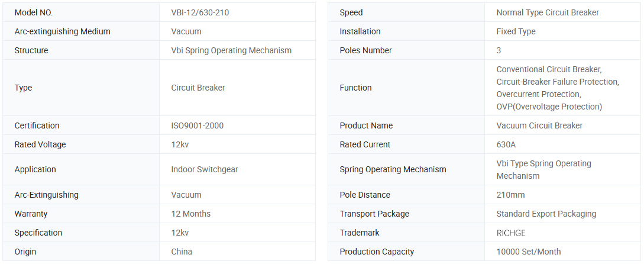Select the OVP(Overvoltage Protection) function text
This screenshot has width=644, height=264.
549,107
